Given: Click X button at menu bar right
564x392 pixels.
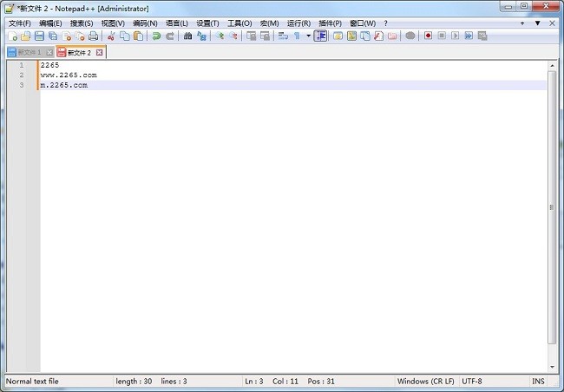Looking at the screenshot, I should [553, 23].
